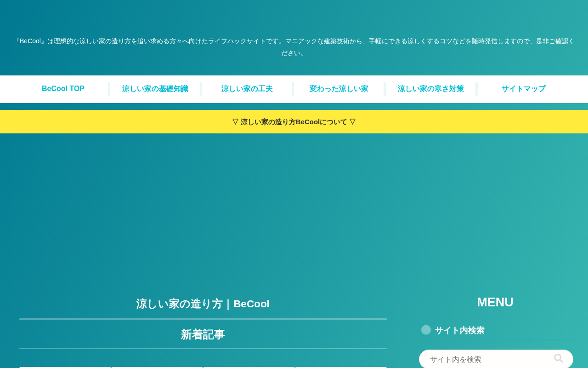Image resolution: width=588 pixels, height=368 pixels.
Task: Click the サイト内検索 sidebar label
Action: tap(459, 330)
